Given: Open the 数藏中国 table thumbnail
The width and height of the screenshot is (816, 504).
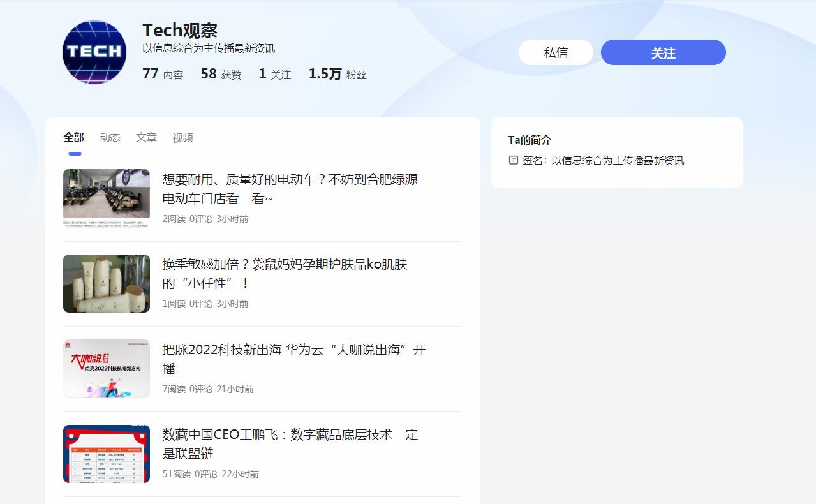Looking at the screenshot, I should (x=107, y=454).
